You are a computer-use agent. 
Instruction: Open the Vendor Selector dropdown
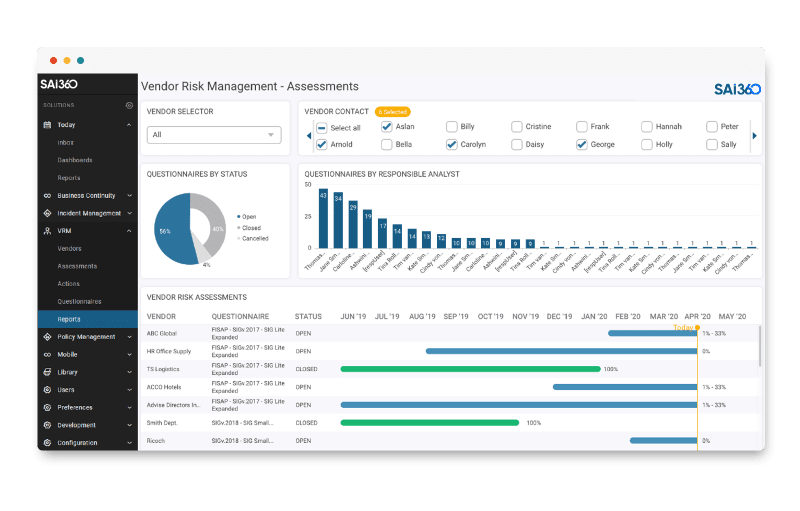click(214, 135)
